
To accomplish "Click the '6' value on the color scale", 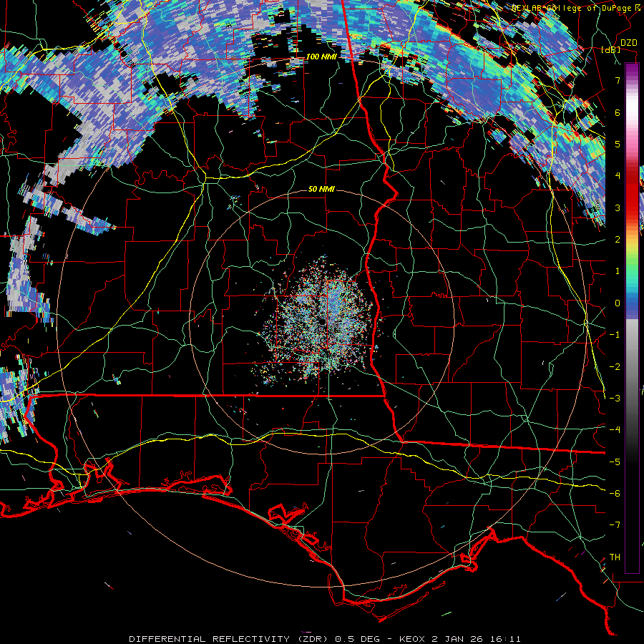I will (x=618, y=112).
